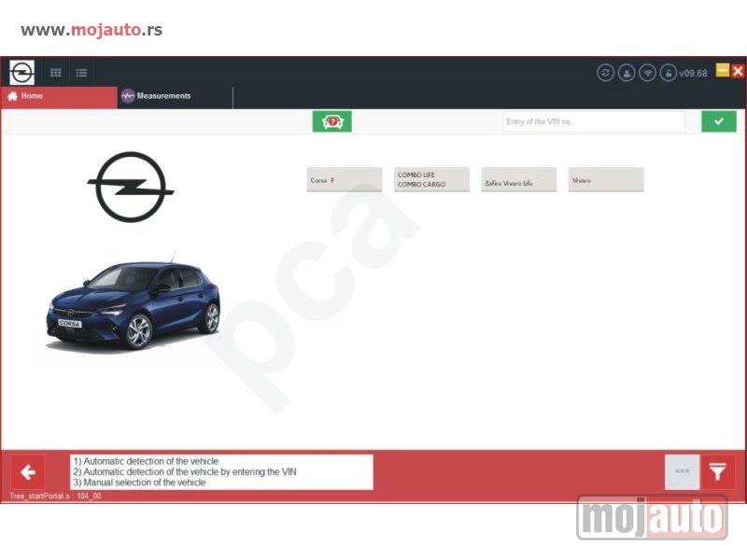The width and height of the screenshot is (747, 560).
Task: Switch to grid view icon
Action: [56, 73]
